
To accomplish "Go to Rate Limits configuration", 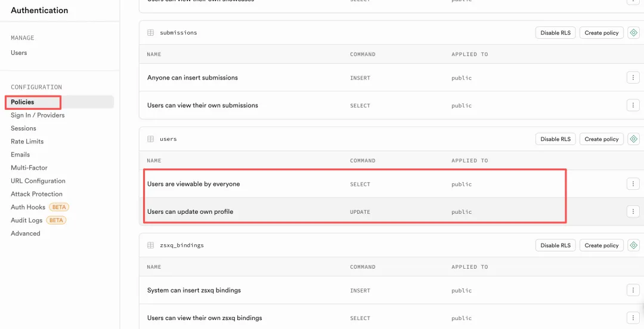I will (x=27, y=142).
